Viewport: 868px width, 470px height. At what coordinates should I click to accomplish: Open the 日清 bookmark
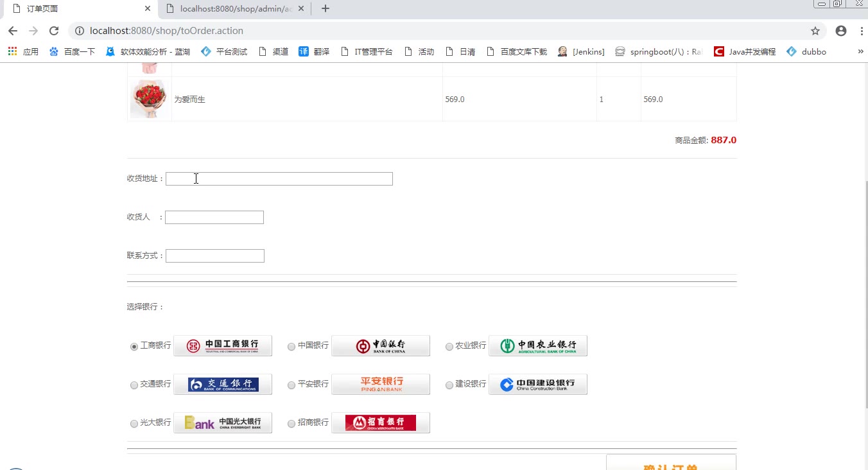[x=460, y=51]
